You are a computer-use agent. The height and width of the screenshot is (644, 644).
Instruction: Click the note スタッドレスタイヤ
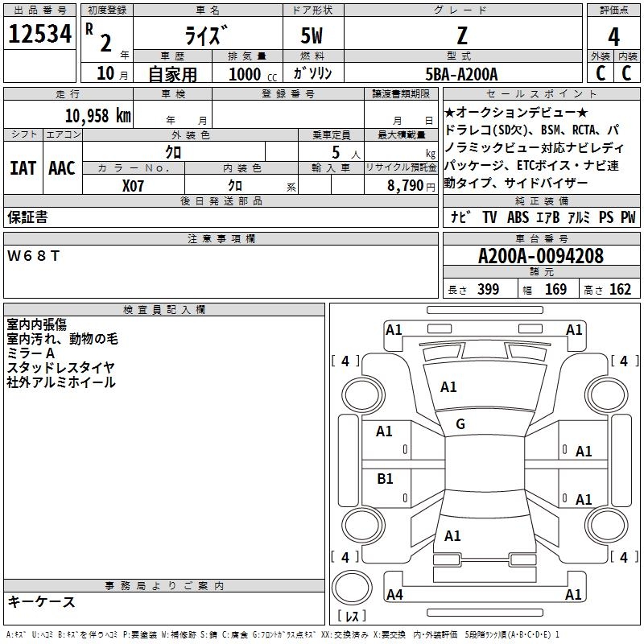[x=60, y=368]
